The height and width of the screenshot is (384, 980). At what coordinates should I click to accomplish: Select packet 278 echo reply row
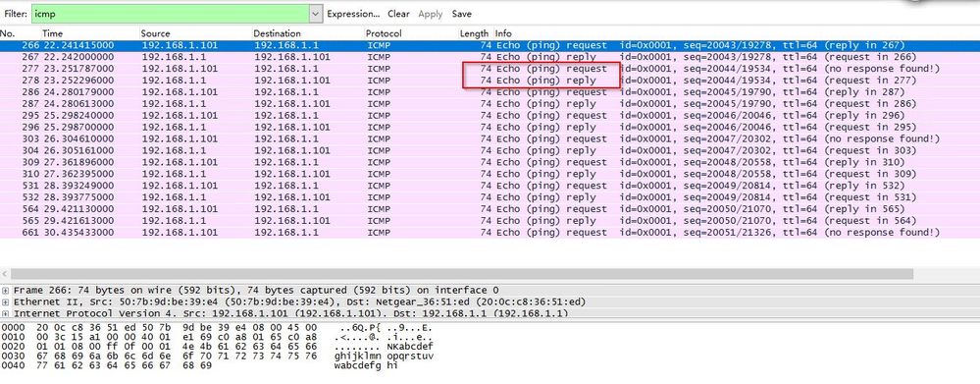(490, 81)
